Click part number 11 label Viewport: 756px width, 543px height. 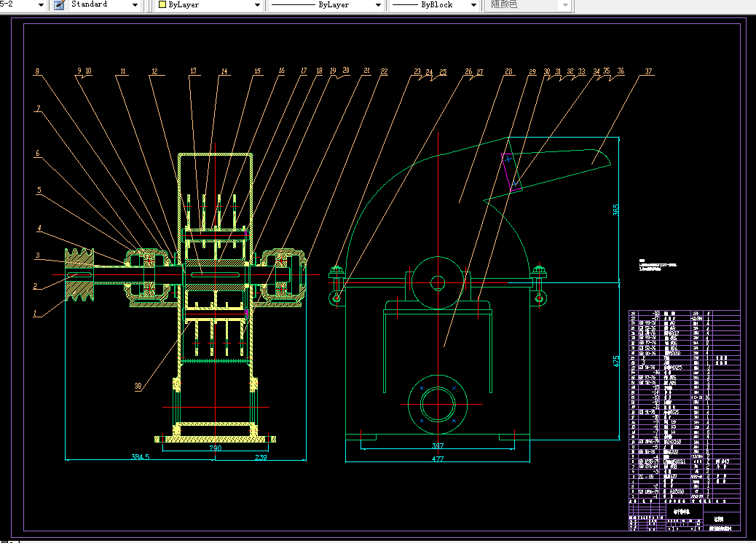[122, 71]
